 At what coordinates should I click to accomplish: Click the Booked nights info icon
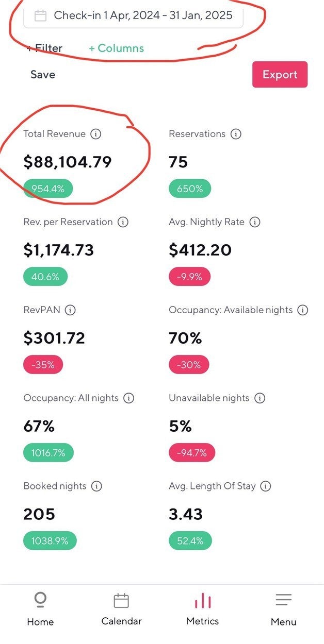tap(96, 486)
